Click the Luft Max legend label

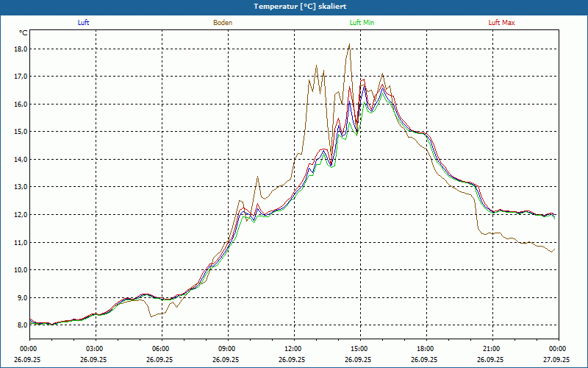tap(502, 23)
